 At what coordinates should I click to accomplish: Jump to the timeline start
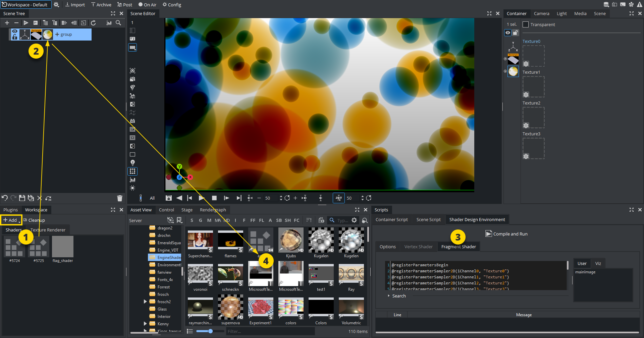click(190, 198)
